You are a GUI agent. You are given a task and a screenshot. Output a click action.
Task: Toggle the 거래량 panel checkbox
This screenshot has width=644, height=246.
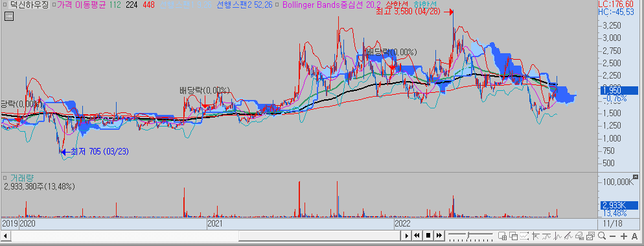[5, 178]
